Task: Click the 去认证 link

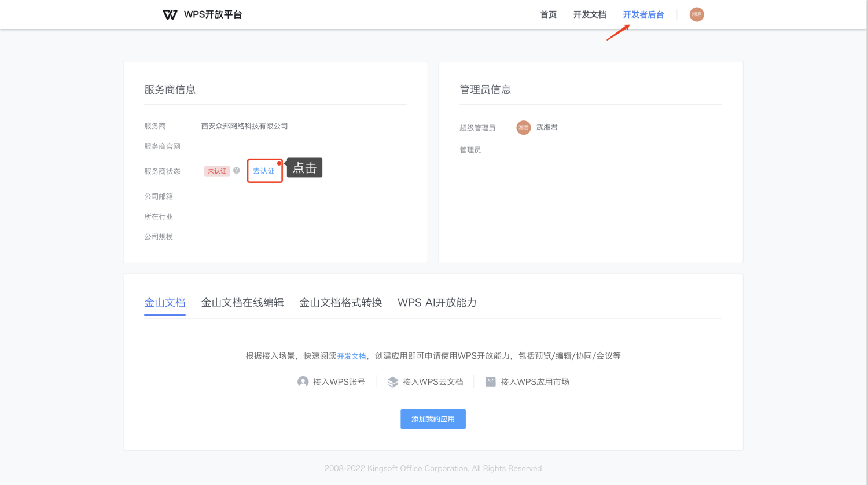Action: click(x=264, y=171)
